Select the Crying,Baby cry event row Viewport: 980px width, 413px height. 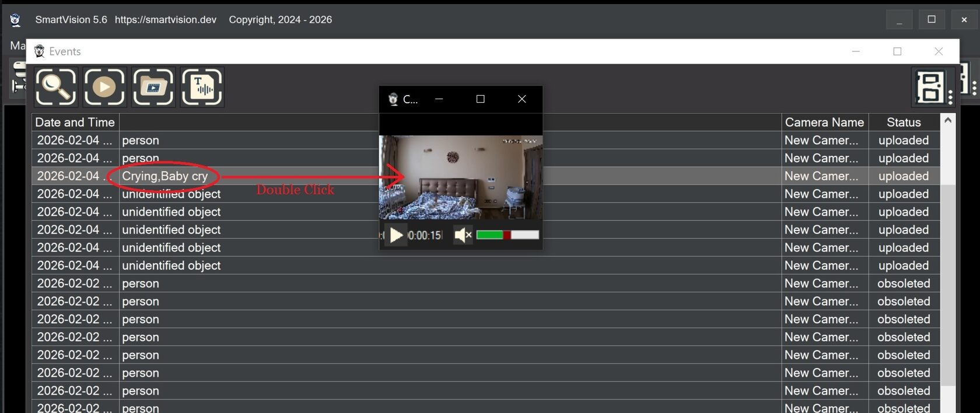(485, 176)
